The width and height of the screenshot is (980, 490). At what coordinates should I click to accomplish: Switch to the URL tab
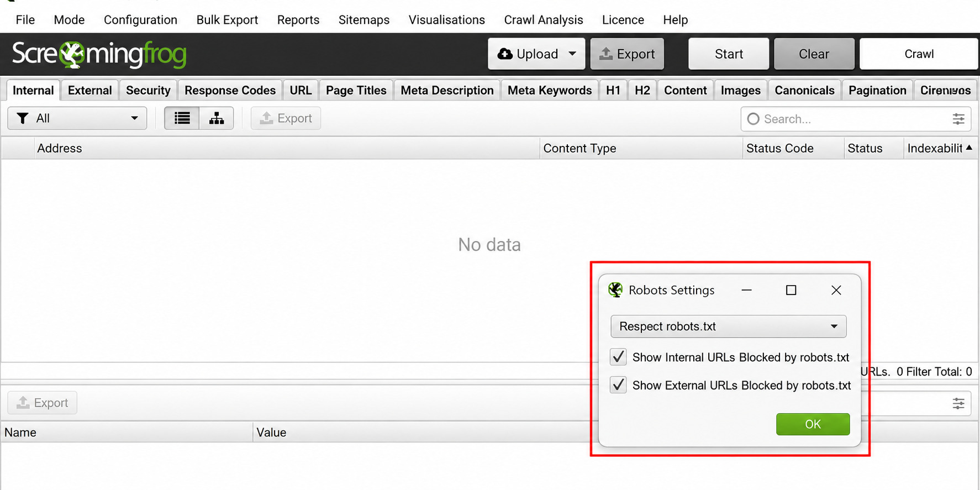pos(301,91)
